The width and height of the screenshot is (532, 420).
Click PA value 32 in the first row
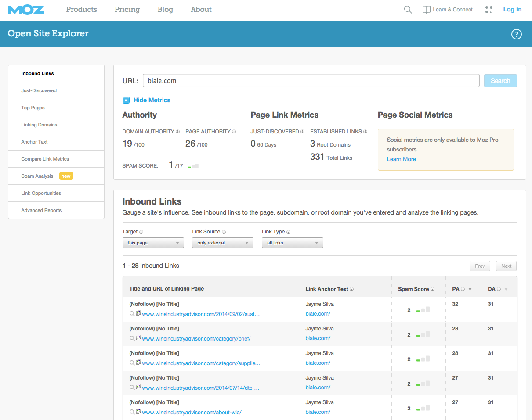coord(455,304)
